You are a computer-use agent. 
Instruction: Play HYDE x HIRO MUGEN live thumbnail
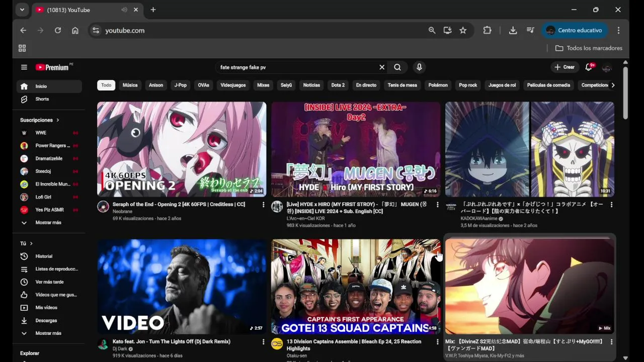(x=356, y=149)
